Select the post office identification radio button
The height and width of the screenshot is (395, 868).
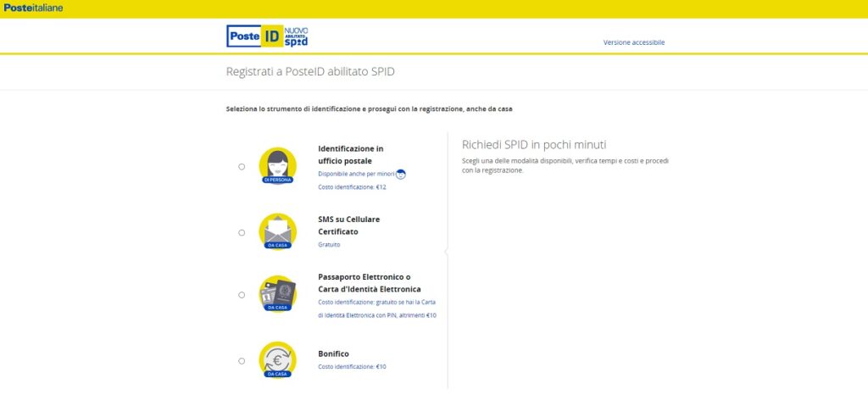tap(242, 166)
